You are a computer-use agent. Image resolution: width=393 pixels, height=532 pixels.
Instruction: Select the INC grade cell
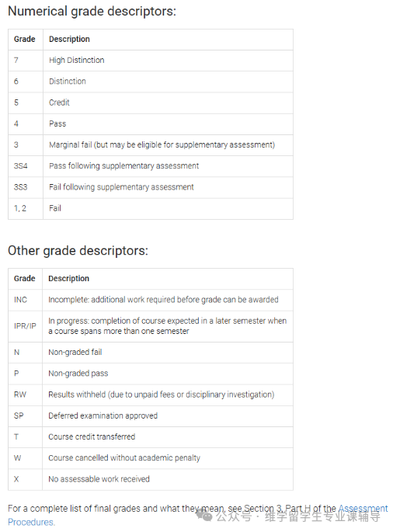[x=25, y=300]
